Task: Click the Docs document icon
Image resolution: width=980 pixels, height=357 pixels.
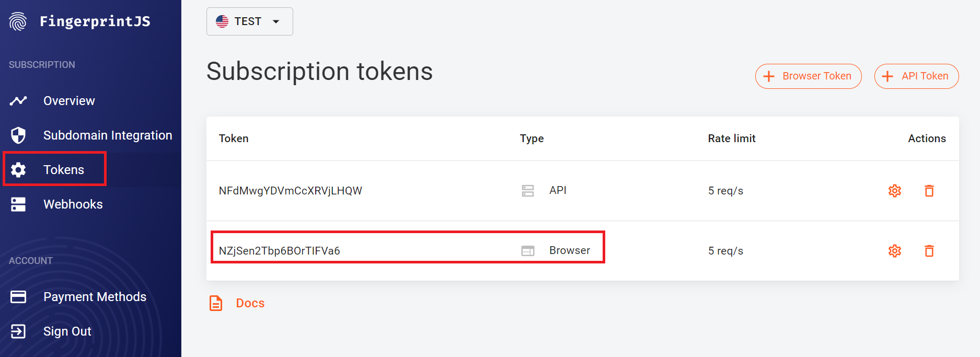Action: click(x=216, y=303)
